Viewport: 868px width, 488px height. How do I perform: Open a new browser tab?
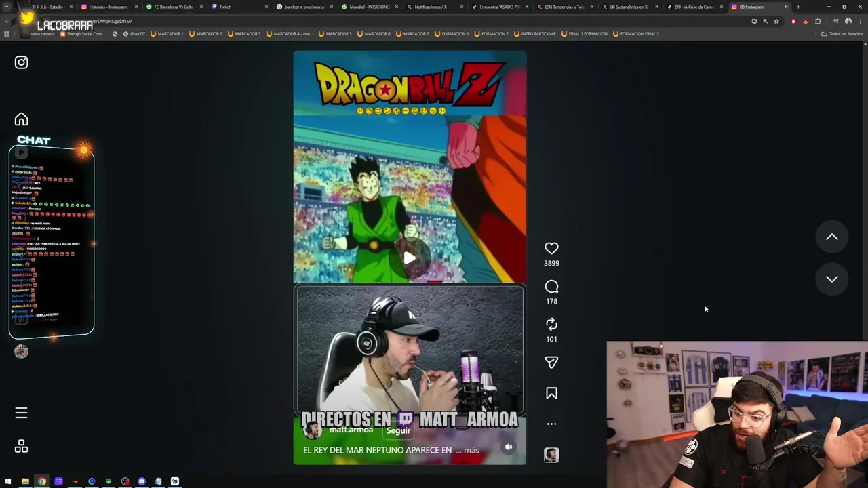pyautogui.click(x=798, y=7)
